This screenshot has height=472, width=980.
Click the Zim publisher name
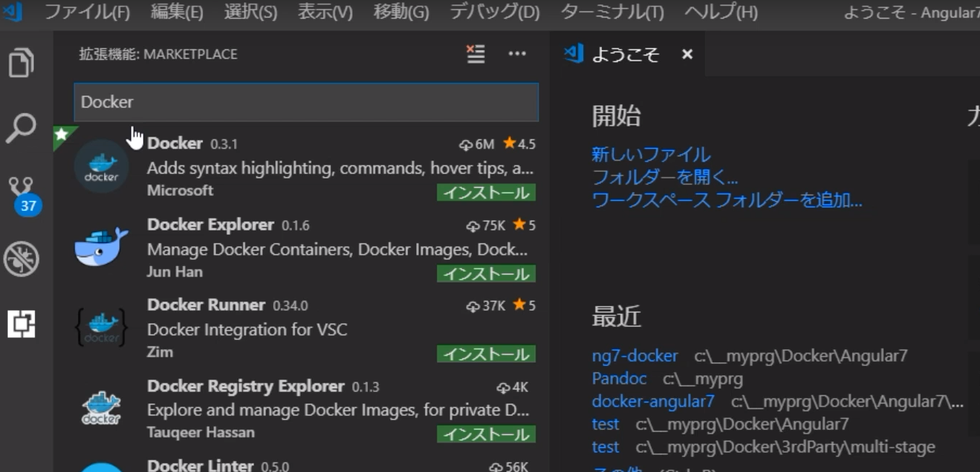point(160,352)
